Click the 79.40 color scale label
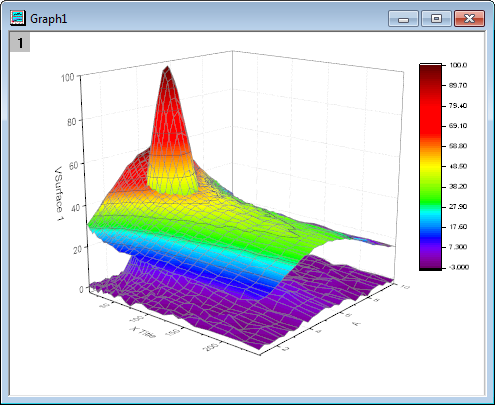The width and height of the screenshot is (495, 405). pyautogui.click(x=458, y=106)
